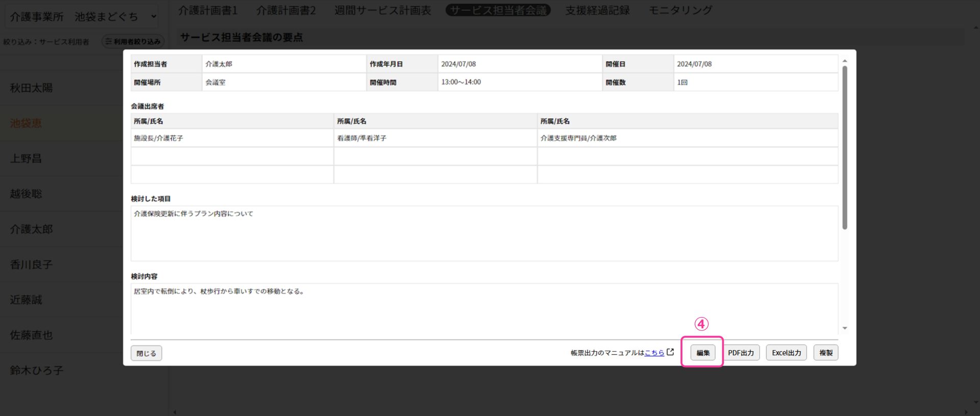Close the dialog with 閉じる button
Screen dimensions: 980x416
click(146, 353)
